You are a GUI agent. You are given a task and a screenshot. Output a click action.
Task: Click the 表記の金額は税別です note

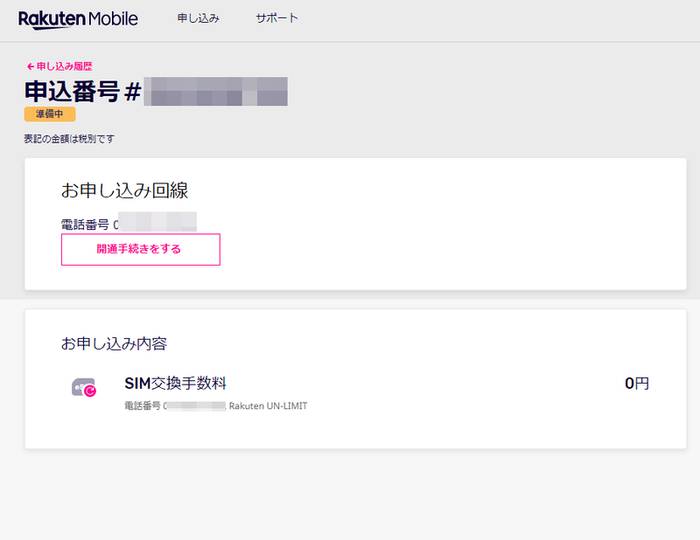[69, 139]
